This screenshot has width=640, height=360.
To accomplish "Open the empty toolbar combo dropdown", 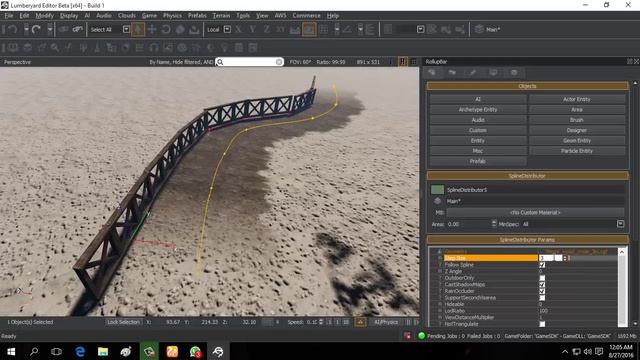I will tap(420, 29).
